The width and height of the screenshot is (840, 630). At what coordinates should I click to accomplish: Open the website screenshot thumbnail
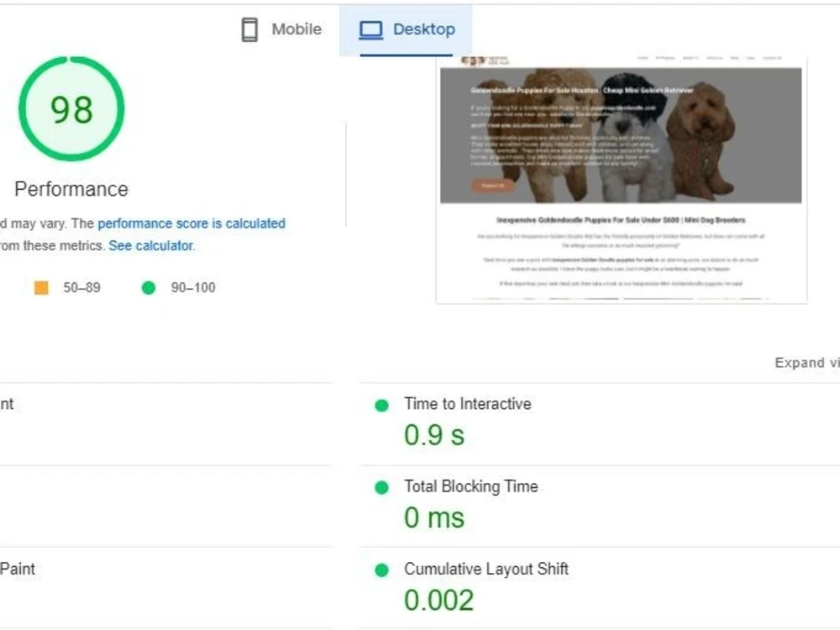tap(622, 179)
